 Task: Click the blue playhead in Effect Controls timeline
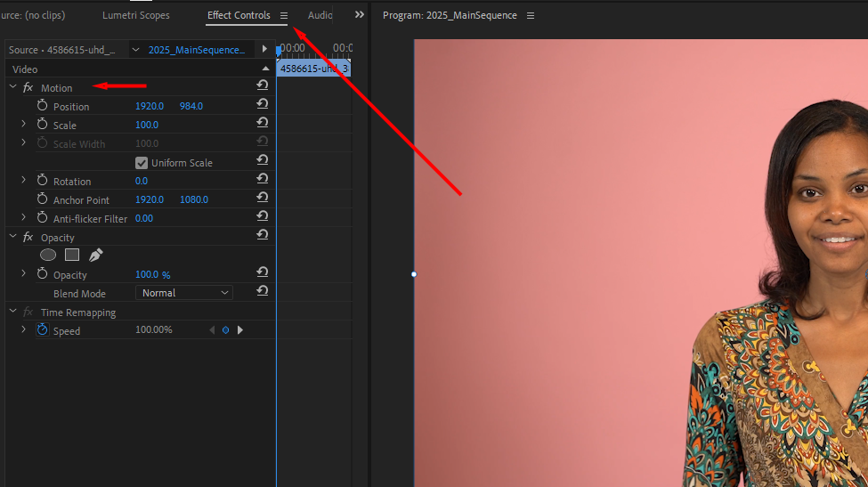click(x=279, y=51)
